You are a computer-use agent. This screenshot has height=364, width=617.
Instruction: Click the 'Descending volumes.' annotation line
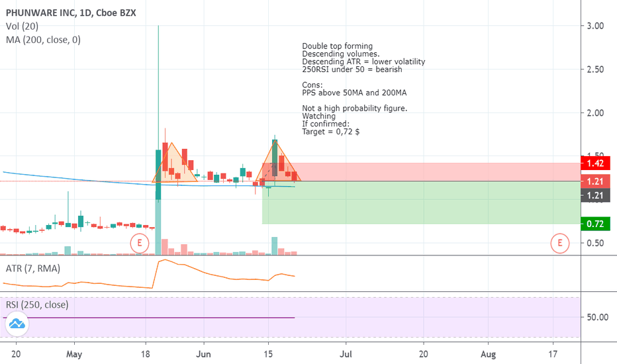pos(341,54)
